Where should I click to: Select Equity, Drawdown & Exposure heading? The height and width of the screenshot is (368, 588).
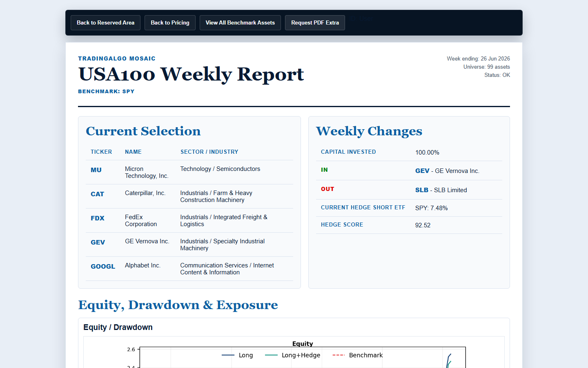pyautogui.click(x=178, y=305)
